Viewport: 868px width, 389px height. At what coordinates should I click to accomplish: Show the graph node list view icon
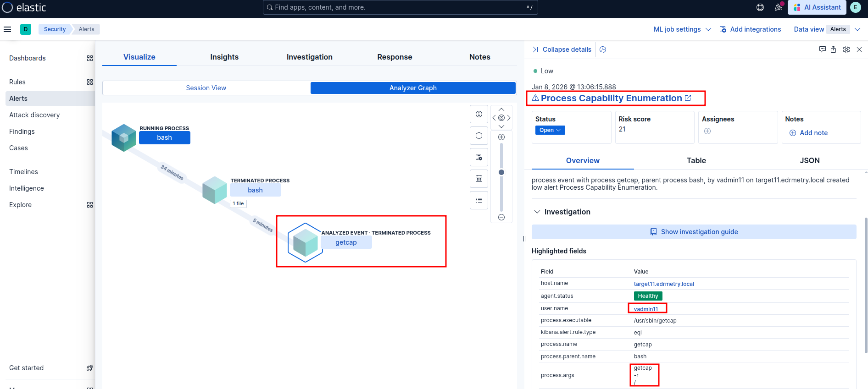(x=479, y=200)
